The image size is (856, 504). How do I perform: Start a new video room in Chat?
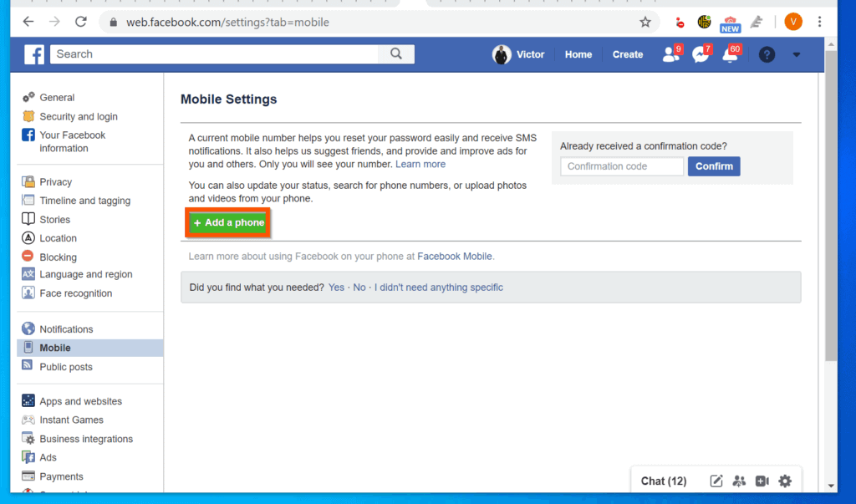(762, 481)
